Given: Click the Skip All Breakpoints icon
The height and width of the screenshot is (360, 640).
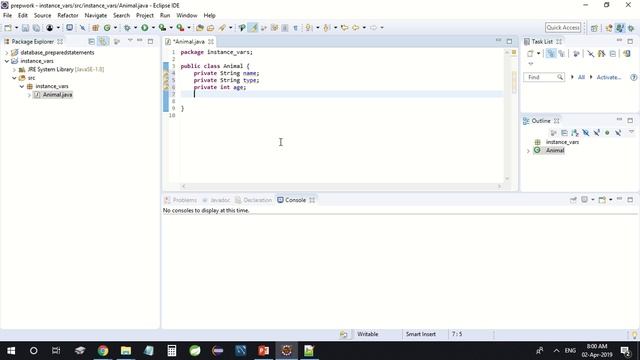Looking at the screenshot, I should click(82, 28).
